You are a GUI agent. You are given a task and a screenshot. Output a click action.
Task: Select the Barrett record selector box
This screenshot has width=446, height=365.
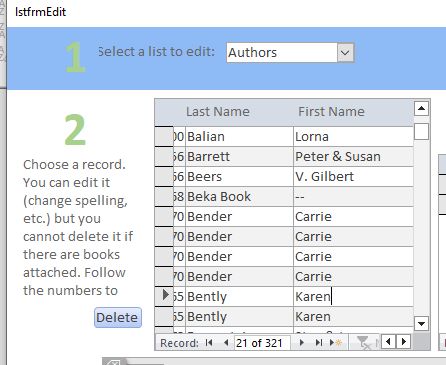(x=164, y=156)
